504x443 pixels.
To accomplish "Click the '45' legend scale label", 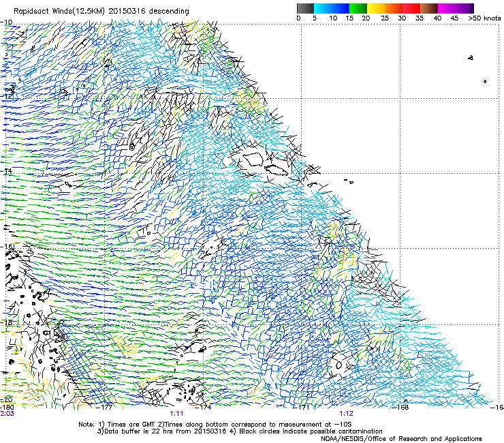I will click(x=454, y=18).
